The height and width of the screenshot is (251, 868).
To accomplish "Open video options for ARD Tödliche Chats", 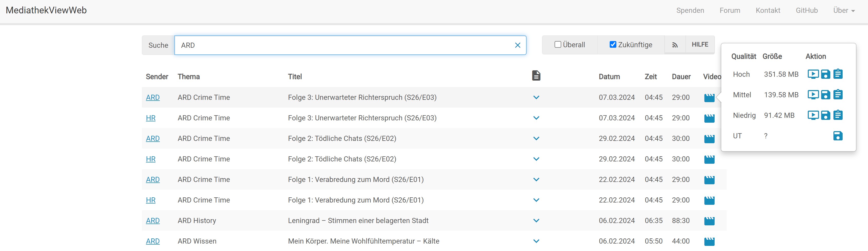I will pos(709,139).
